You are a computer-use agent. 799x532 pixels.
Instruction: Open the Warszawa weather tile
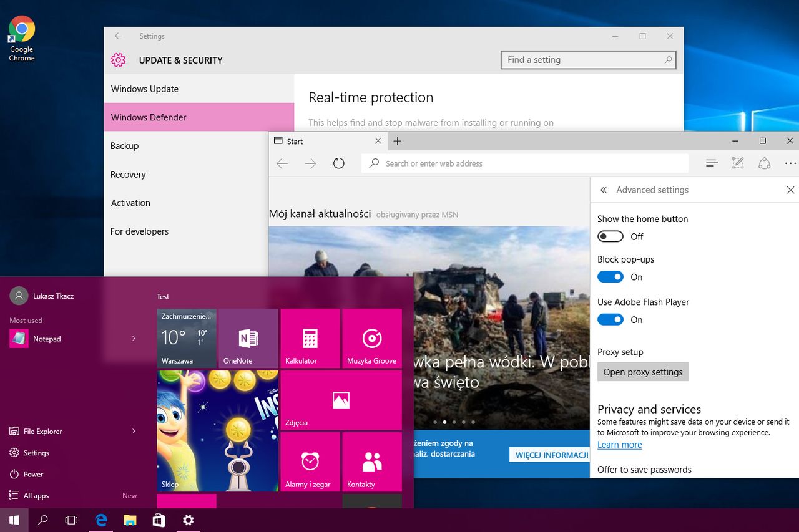(187, 338)
